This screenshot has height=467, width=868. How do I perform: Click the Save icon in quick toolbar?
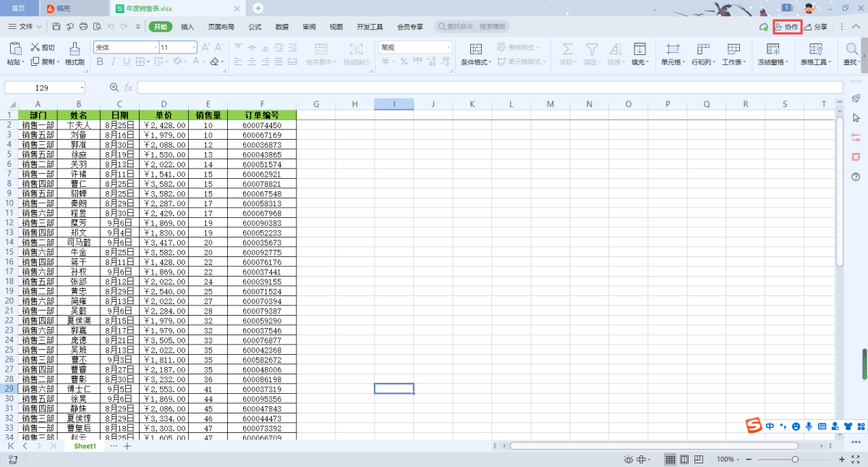coord(56,27)
